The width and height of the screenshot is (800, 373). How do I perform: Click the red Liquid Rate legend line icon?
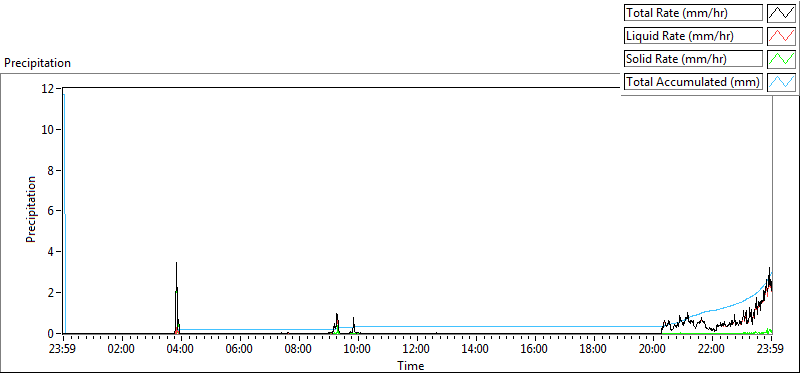click(782, 36)
